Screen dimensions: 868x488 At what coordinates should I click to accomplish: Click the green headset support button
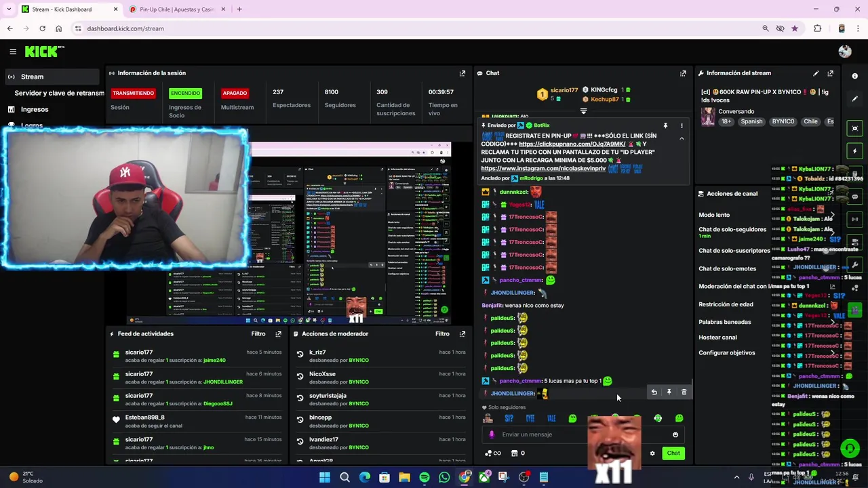849,449
